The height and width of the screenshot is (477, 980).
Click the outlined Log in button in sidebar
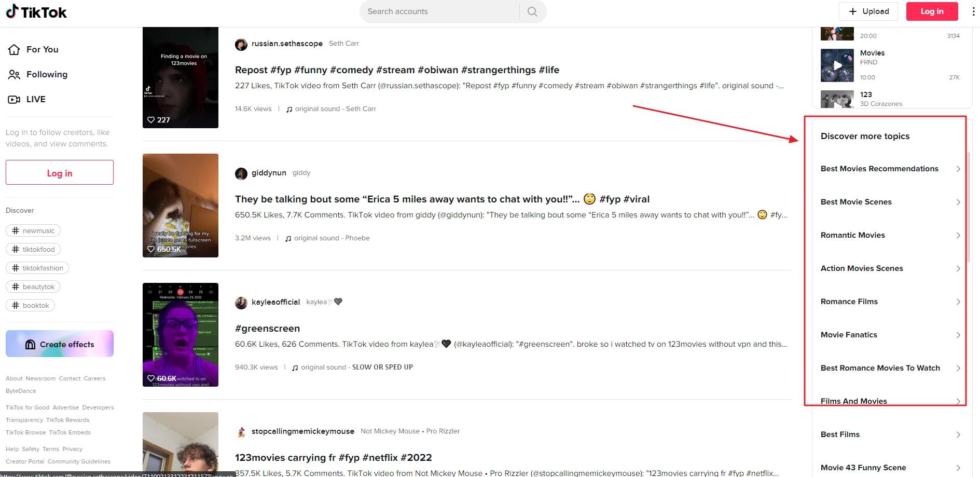click(60, 172)
